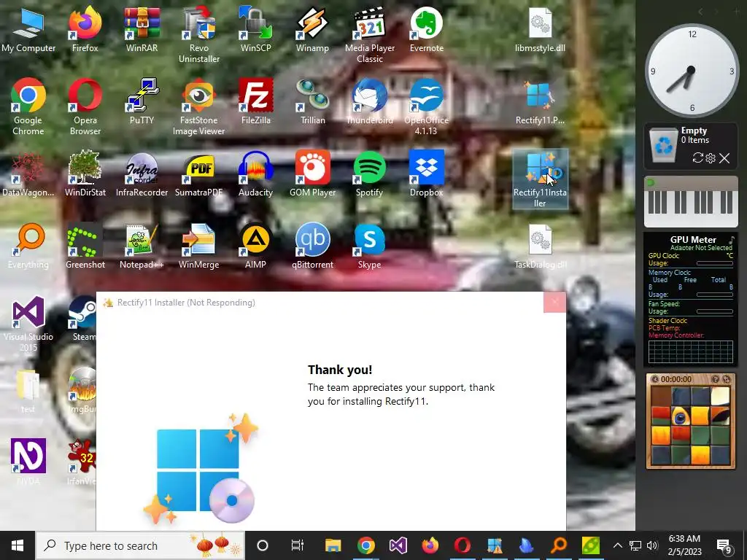Select the WinDirStat tree icon
747x560 pixels.
(85, 175)
